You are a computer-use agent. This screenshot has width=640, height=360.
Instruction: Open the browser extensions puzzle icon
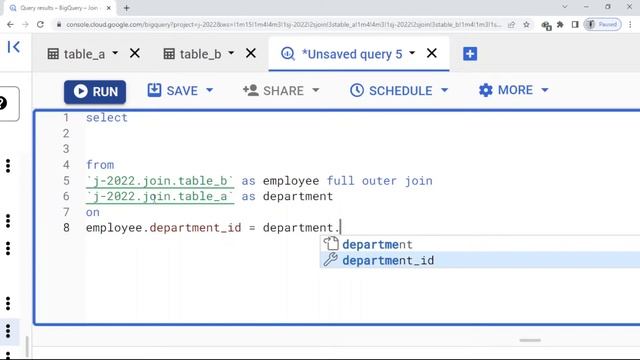coord(560,25)
